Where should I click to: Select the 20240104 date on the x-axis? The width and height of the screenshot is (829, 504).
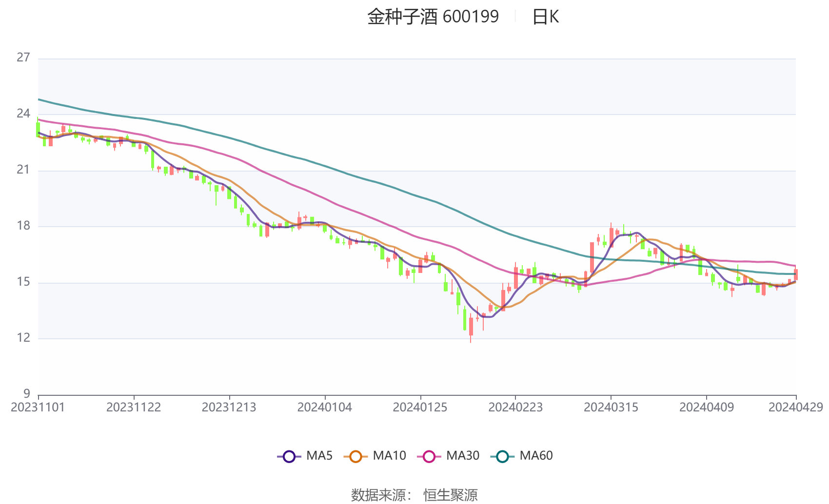pos(325,407)
